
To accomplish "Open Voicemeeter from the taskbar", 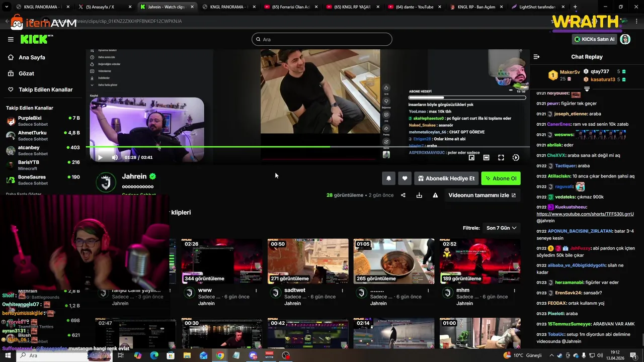I will click(269, 355).
